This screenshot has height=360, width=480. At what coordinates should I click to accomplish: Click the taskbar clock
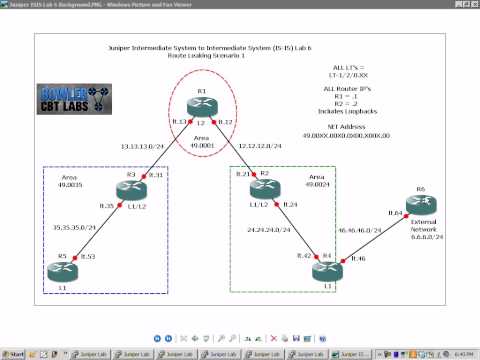(464, 354)
